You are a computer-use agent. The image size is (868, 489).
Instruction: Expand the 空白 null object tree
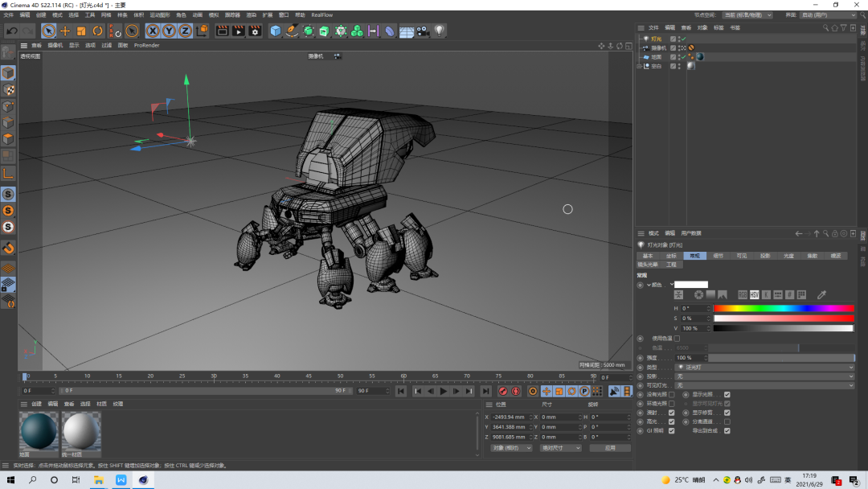(640, 66)
